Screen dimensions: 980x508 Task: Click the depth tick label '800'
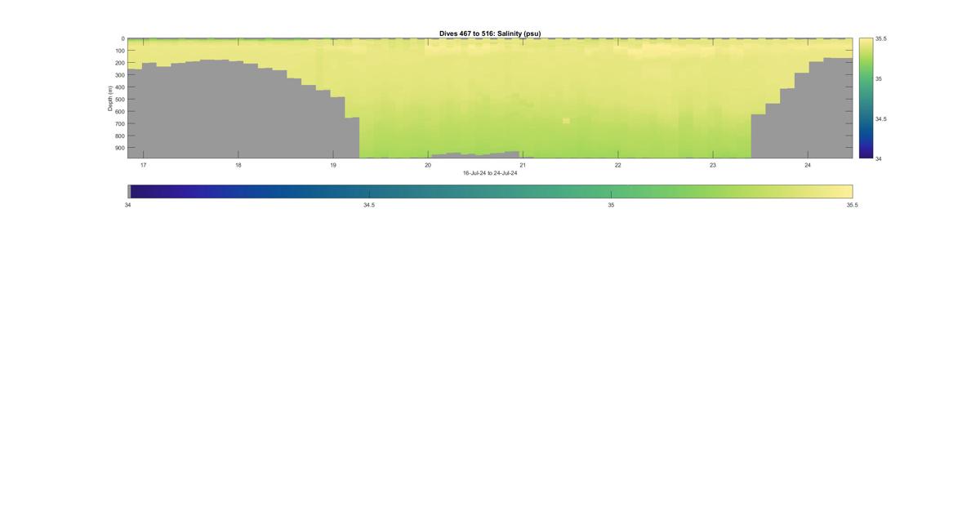[x=120, y=136]
